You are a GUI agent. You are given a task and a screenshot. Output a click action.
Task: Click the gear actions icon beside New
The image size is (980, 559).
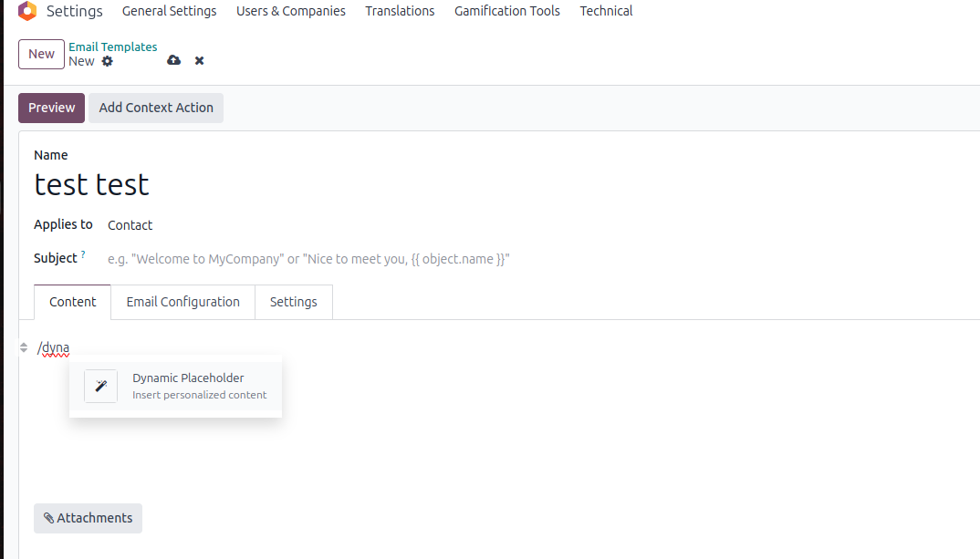tap(108, 61)
